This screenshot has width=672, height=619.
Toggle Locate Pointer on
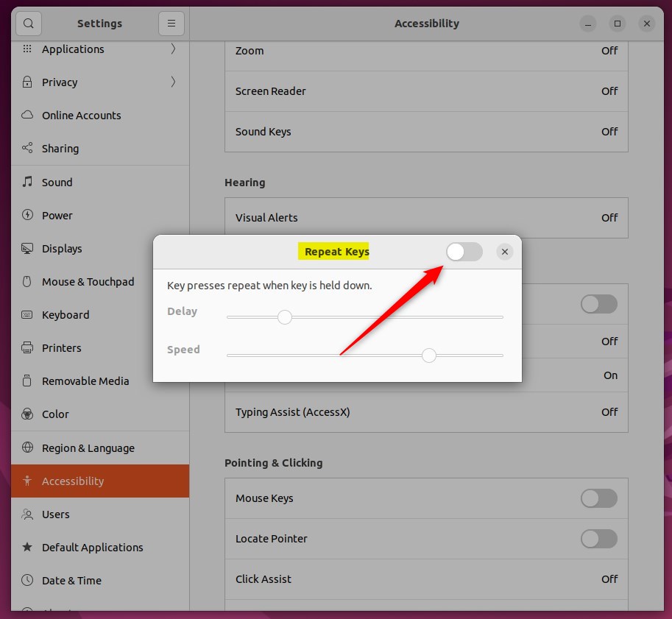(598, 539)
